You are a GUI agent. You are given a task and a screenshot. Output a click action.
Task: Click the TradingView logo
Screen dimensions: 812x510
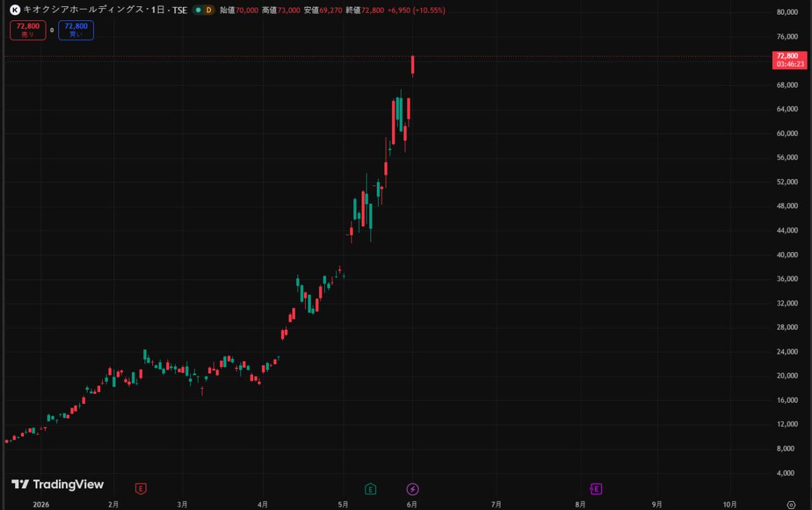(58, 484)
